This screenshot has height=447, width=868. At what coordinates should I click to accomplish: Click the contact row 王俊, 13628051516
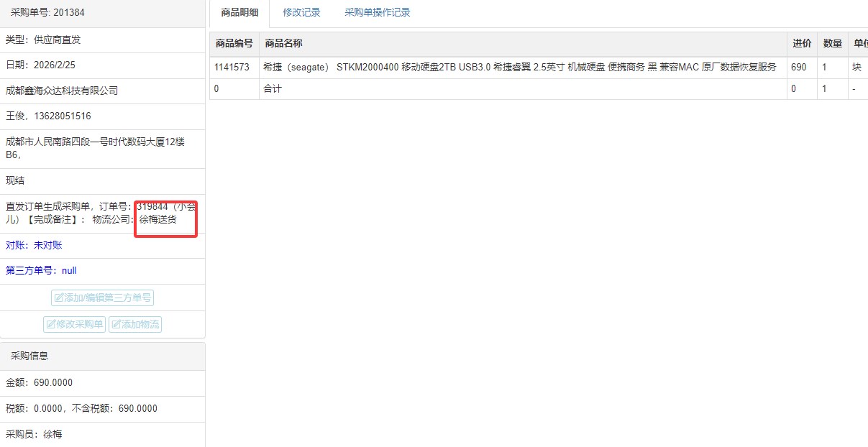[x=48, y=116]
